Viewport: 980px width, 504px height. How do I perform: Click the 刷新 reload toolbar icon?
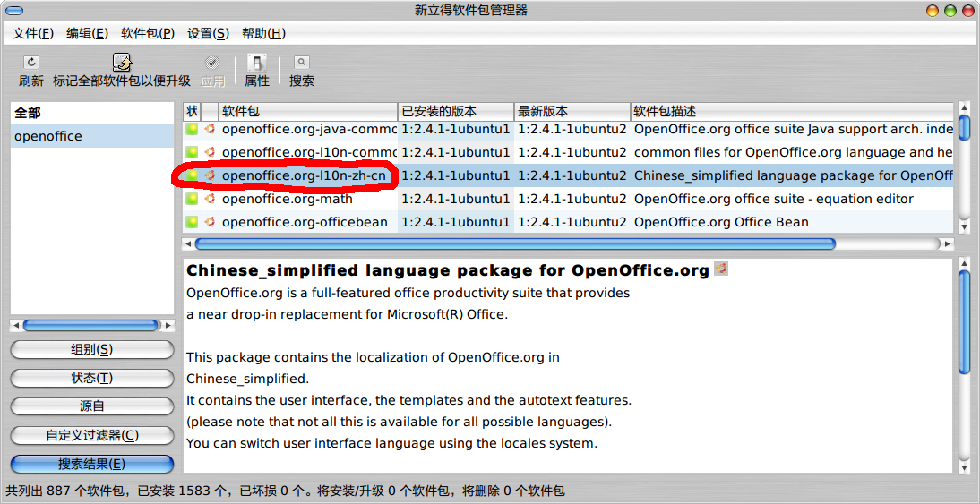coord(31,62)
